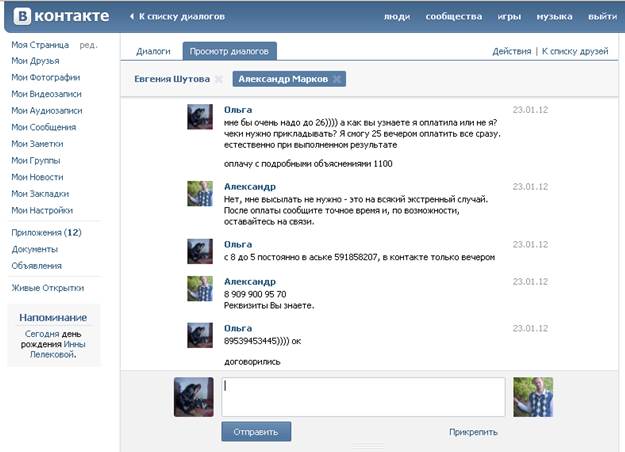
Task: Click the 'Напоминание' reminder heading
Action: coord(53,318)
